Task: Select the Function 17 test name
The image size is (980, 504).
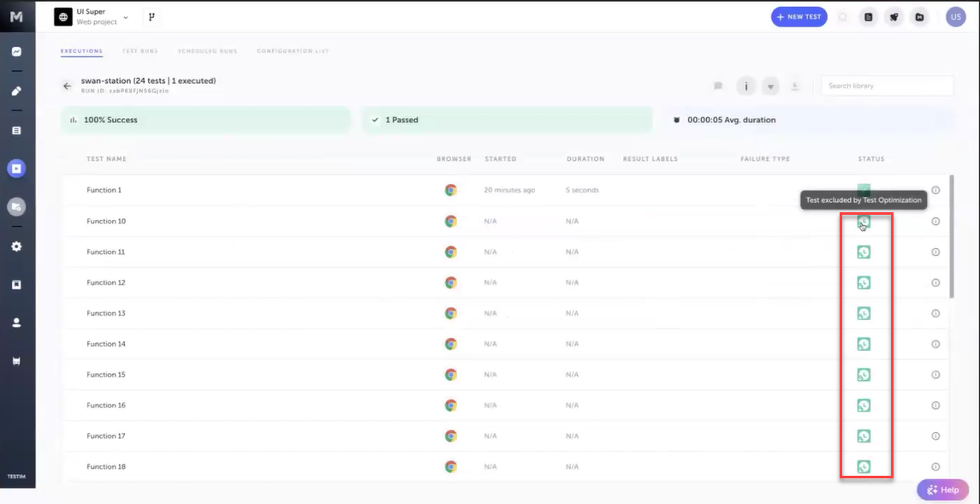Action: [x=106, y=436]
